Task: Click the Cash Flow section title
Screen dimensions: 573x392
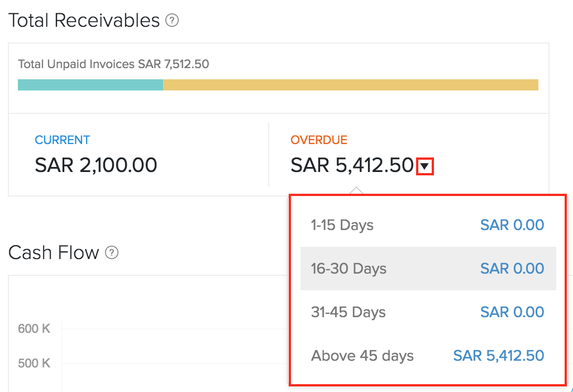Action: click(x=54, y=253)
